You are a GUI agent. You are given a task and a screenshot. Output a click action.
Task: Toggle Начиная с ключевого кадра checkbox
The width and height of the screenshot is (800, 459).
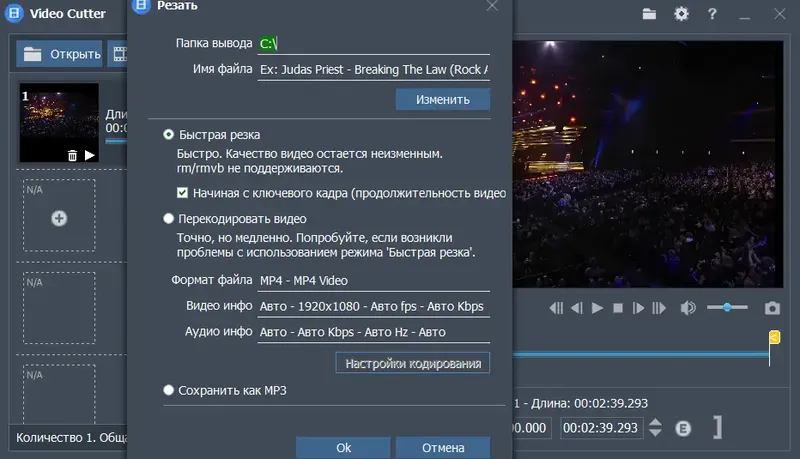click(182, 193)
